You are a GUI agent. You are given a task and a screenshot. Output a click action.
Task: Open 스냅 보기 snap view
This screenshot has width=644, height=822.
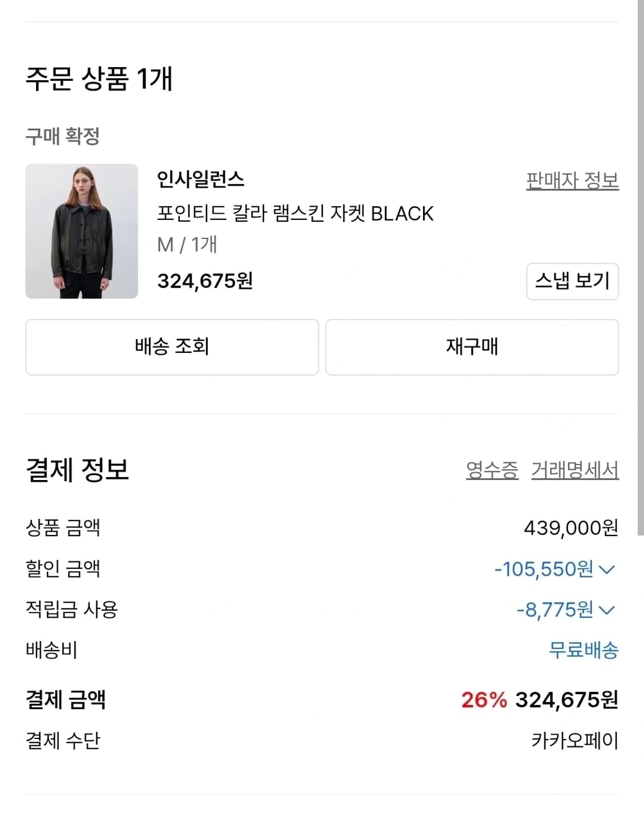572,281
